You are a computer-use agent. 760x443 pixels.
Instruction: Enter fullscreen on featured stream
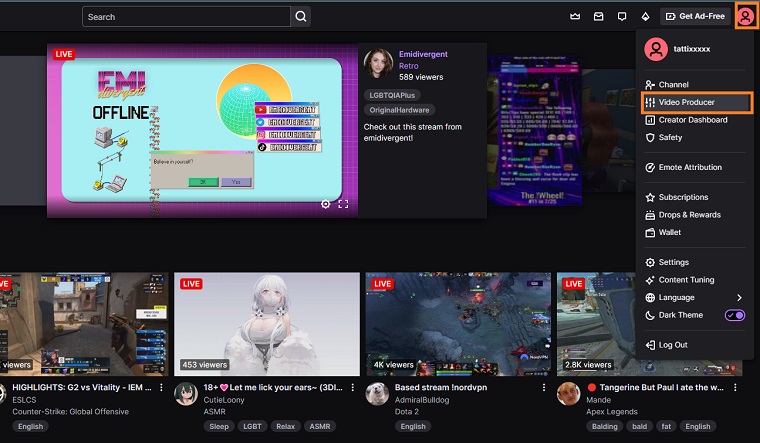tap(343, 204)
